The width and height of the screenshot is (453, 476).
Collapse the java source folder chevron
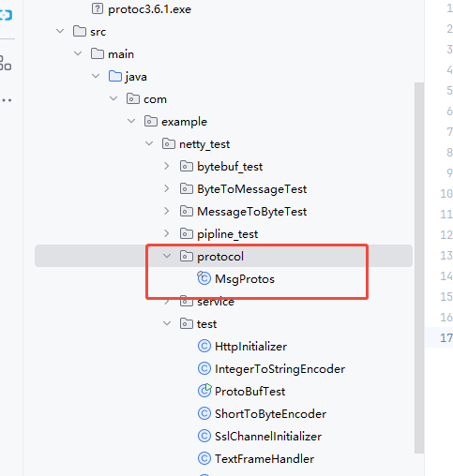point(96,76)
